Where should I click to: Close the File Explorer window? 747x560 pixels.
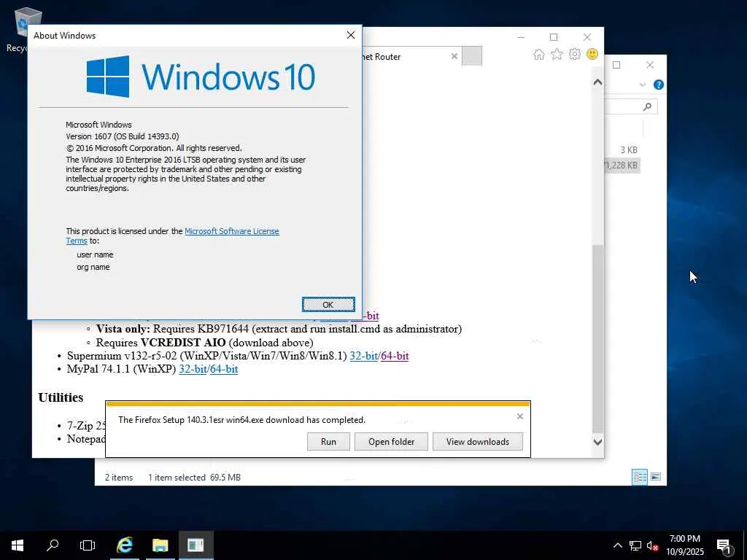(x=650, y=65)
